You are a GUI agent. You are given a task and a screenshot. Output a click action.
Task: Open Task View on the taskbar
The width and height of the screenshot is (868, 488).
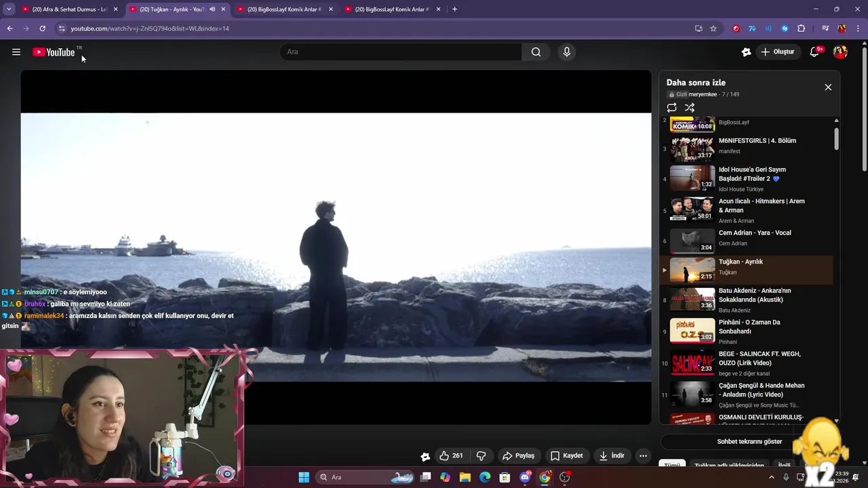[426, 477]
